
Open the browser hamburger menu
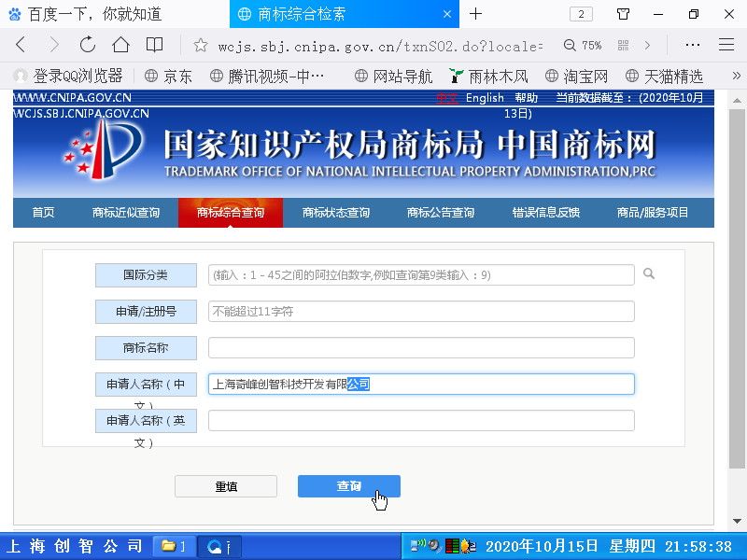point(726,45)
